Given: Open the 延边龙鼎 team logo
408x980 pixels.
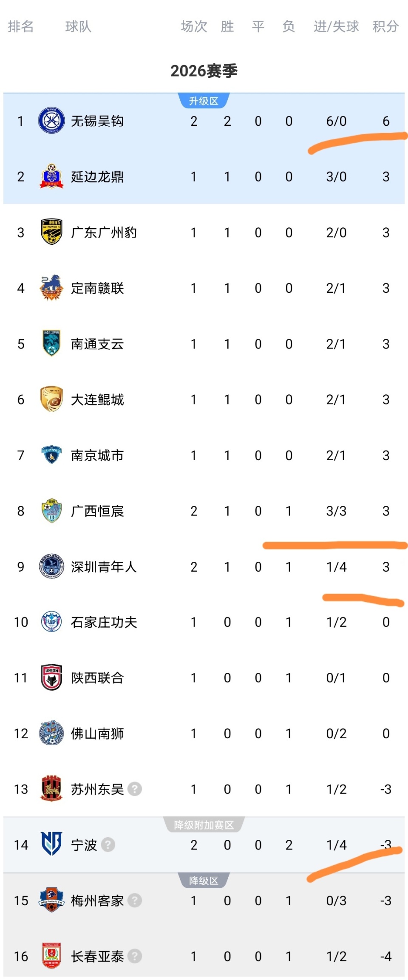Looking at the screenshot, I should click(x=51, y=176).
